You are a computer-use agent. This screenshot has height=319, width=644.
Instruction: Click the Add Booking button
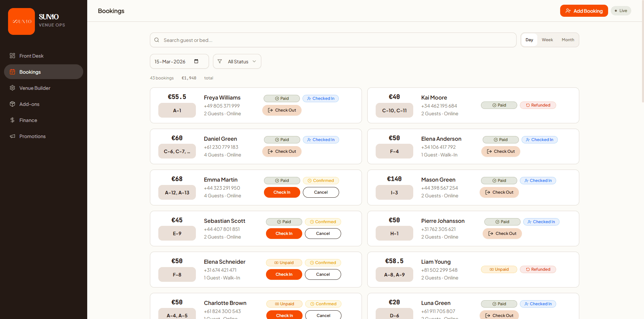(584, 11)
